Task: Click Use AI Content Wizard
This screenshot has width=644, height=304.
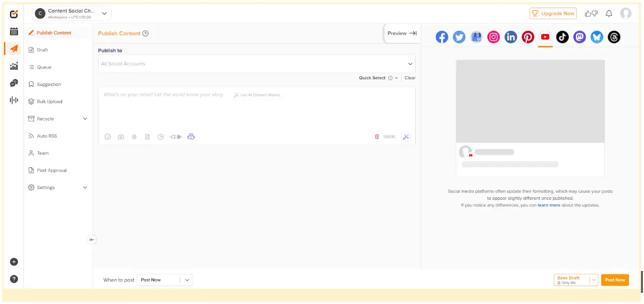Action: coord(257,95)
